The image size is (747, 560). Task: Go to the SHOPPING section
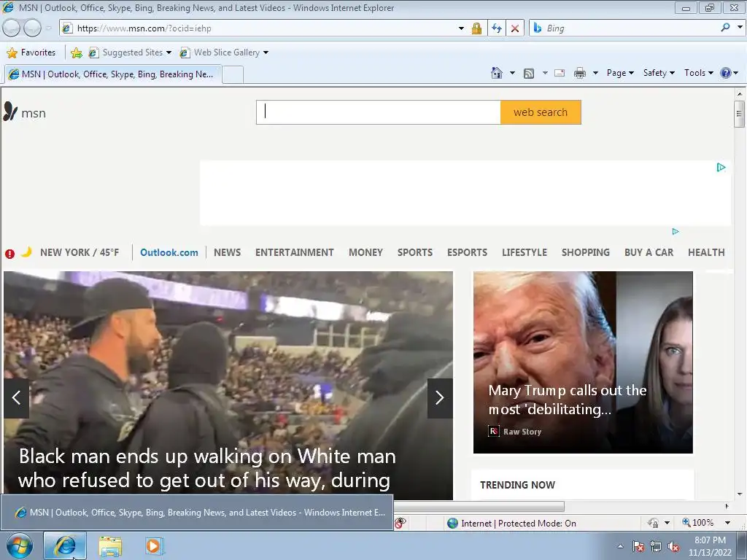coord(586,252)
